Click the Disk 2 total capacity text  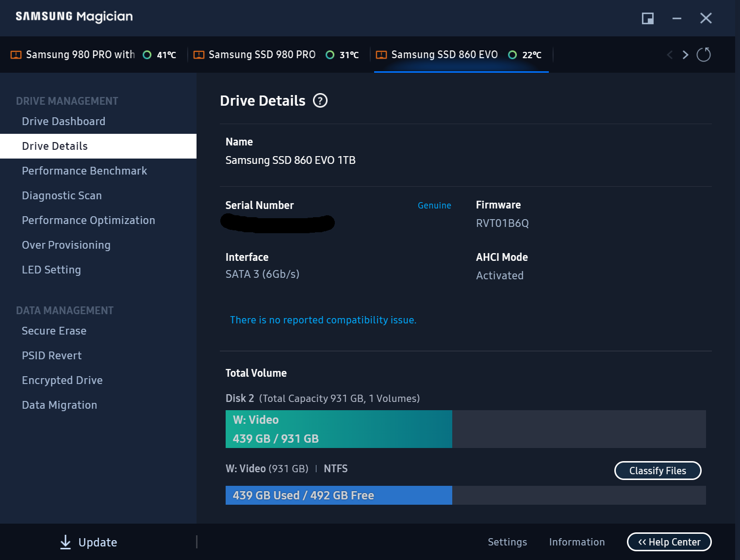pos(323,399)
